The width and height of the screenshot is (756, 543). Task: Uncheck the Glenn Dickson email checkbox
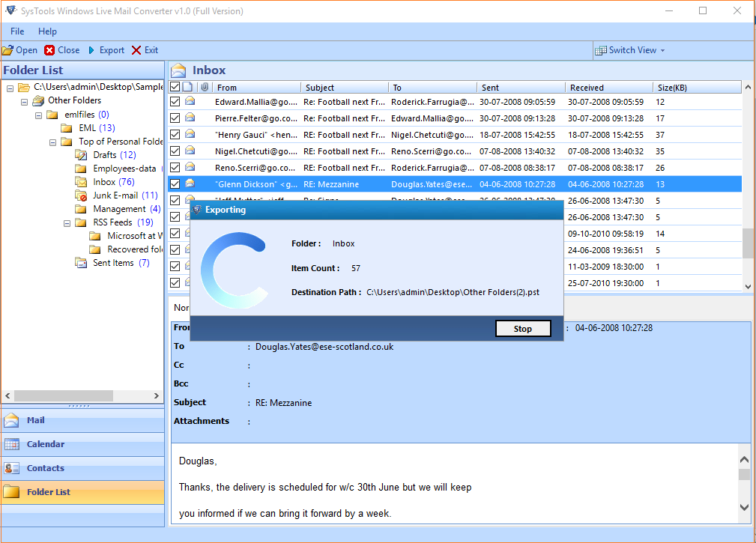pos(175,184)
